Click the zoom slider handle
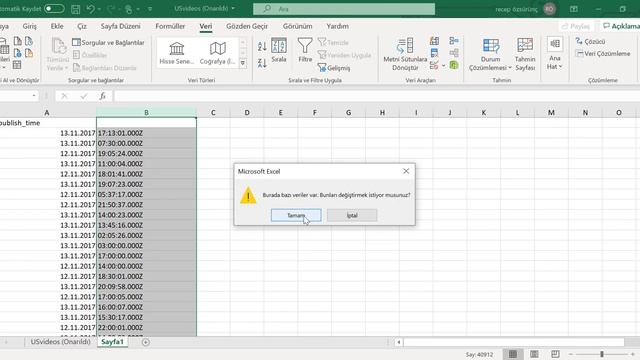The image size is (640, 360). coord(602,354)
